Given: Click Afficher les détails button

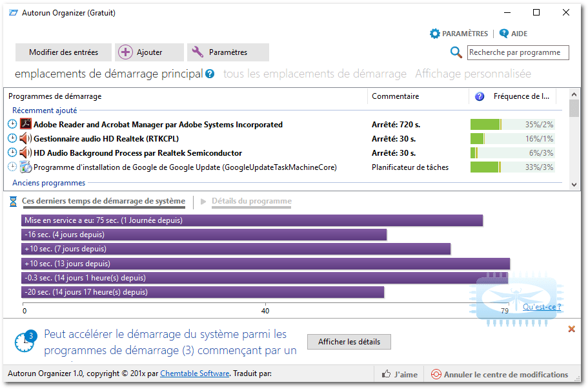Looking at the screenshot, I should coord(349,342).
